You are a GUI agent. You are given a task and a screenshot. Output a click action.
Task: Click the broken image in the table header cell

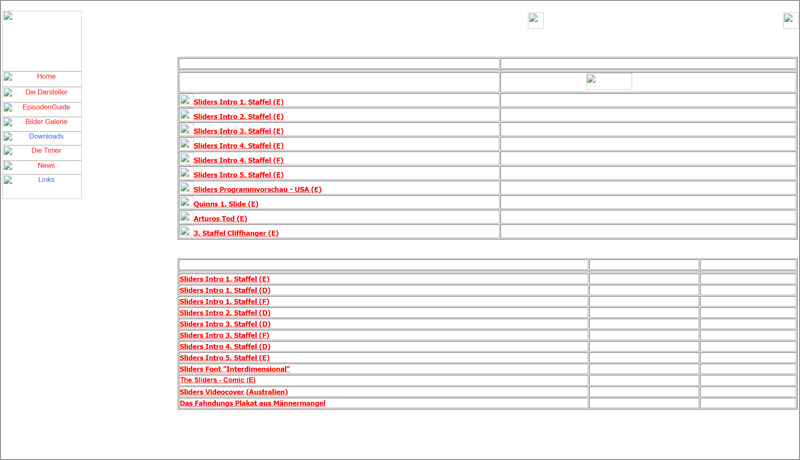[609, 82]
